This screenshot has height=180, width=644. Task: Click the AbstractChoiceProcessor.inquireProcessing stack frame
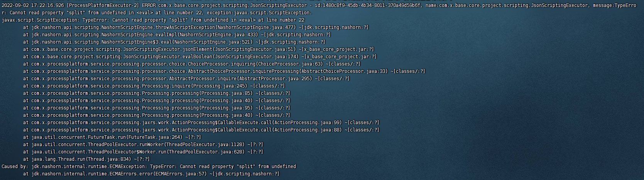click(224, 71)
